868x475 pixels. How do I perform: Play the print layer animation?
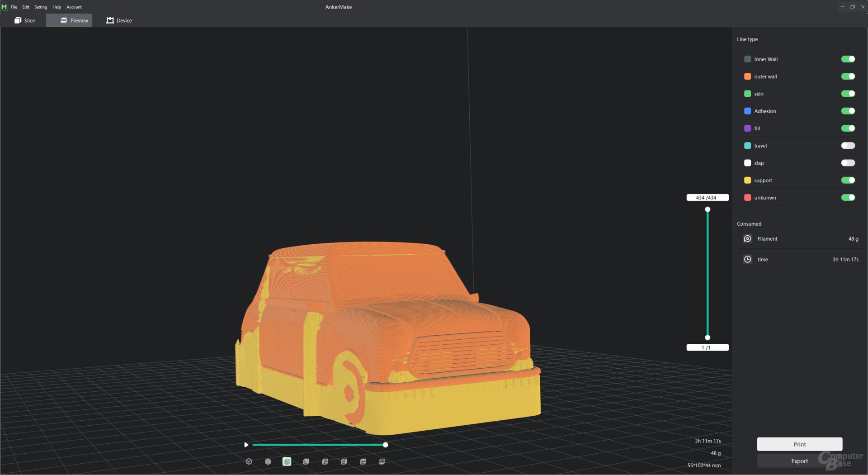[x=246, y=445]
